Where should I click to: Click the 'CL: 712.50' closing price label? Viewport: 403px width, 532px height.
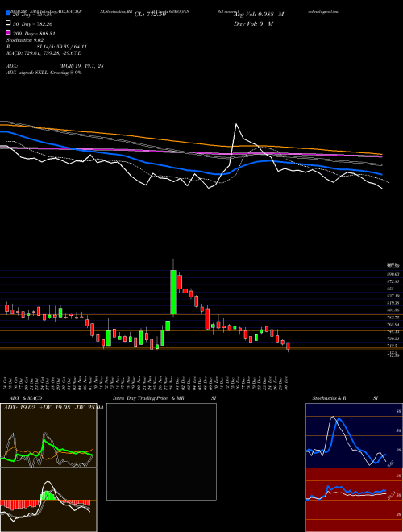click(150, 15)
